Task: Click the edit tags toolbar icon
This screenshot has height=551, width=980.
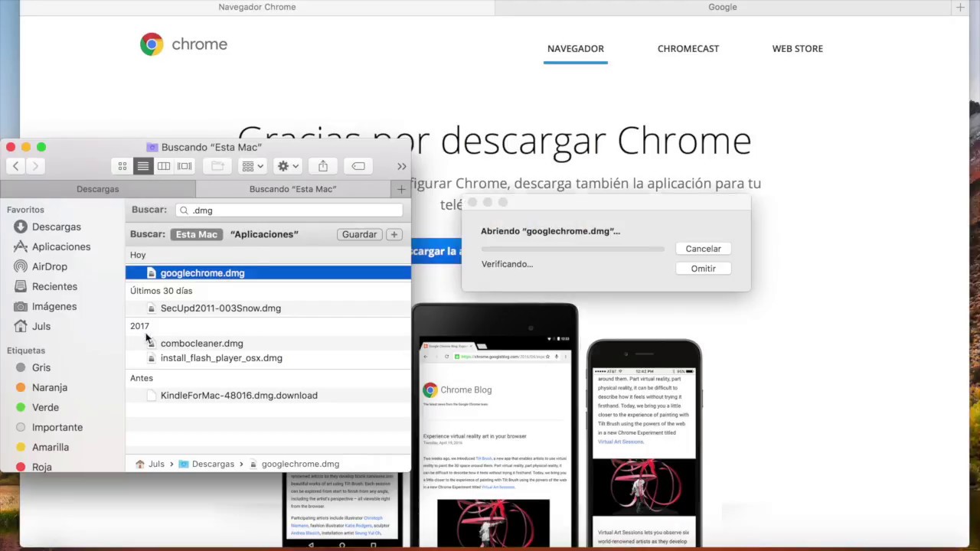Action: [x=358, y=166]
